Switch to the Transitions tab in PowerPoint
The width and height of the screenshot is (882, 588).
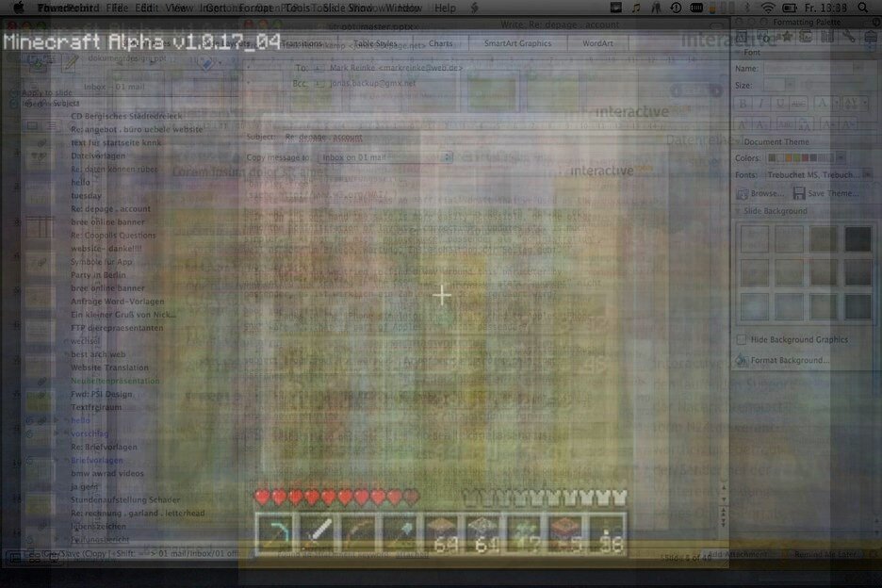point(302,43)
